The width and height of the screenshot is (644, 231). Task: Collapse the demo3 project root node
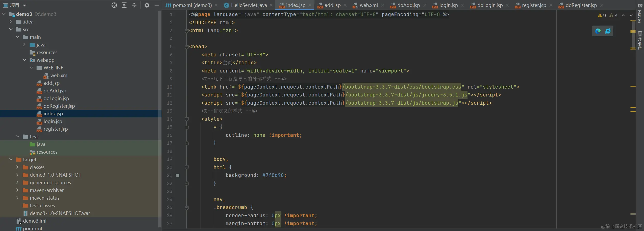point(4,14)
